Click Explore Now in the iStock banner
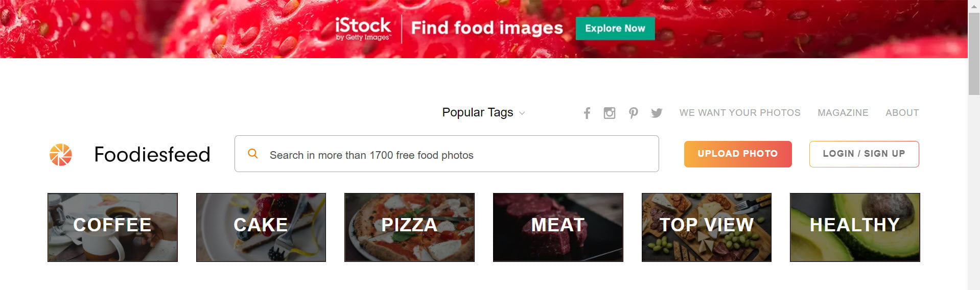 pyautogui.click(x=615, y=29)
